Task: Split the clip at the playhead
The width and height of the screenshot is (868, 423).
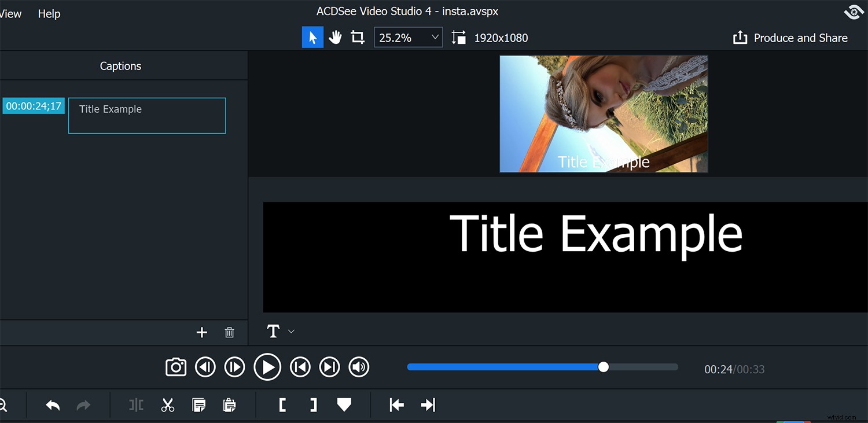Action: pyautogui.click(x=136, y=404)
